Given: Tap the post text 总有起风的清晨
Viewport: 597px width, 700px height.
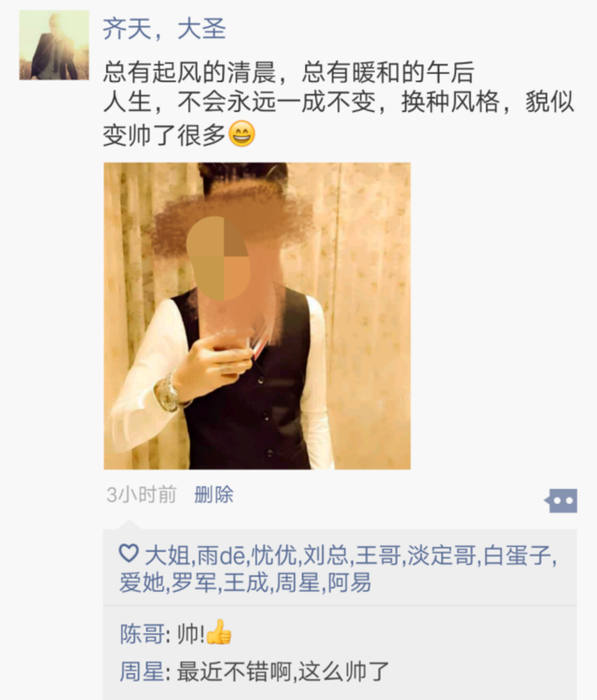Looking at the screenshot, I should point(189,73).
